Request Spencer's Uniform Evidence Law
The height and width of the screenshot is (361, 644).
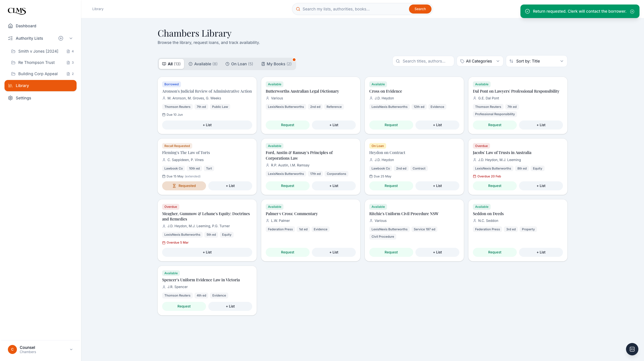(x=184, y=306)
